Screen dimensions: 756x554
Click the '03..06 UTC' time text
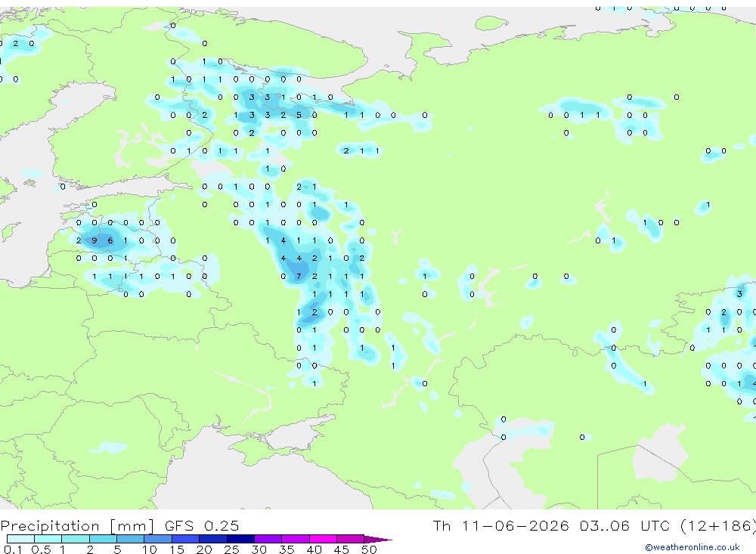point(626,525)
